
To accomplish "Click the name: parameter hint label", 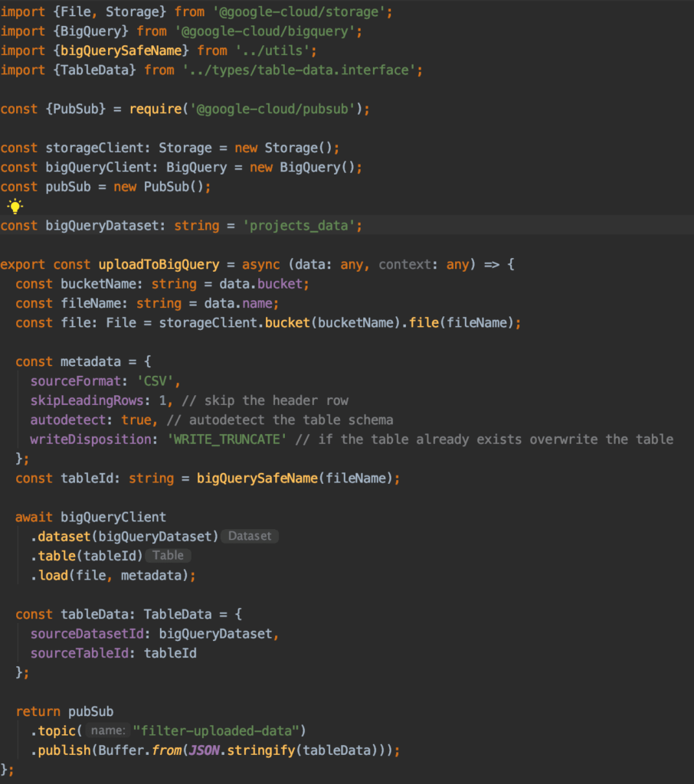I will click(107, 730).
